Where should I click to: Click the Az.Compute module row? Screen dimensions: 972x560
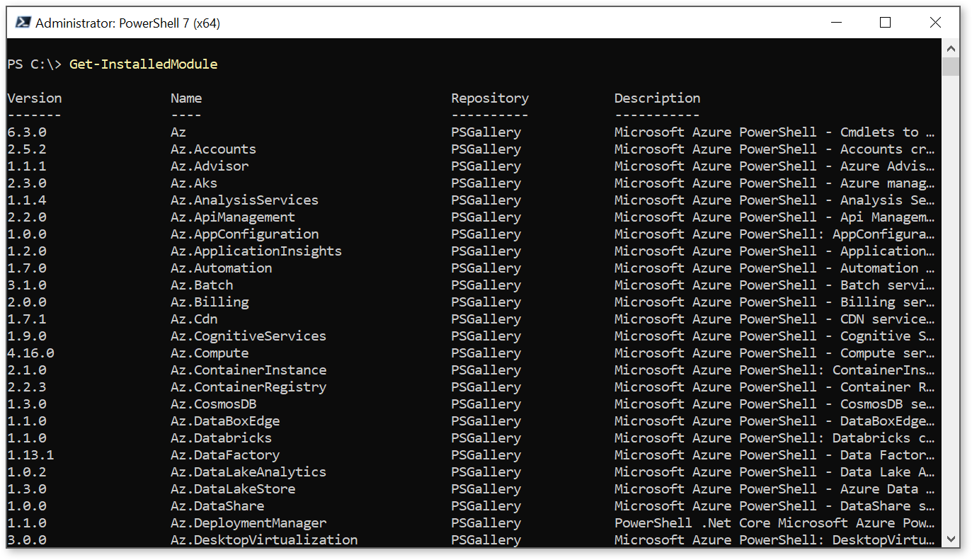[208, 353]
